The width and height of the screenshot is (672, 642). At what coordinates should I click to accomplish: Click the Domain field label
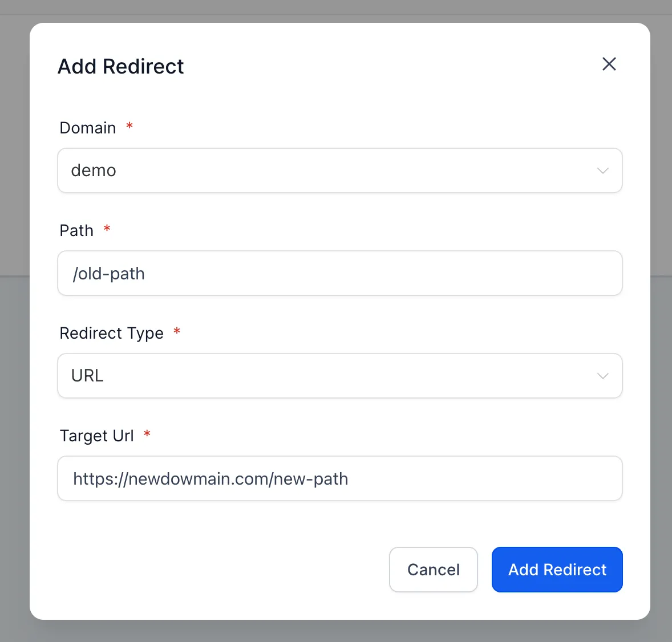tap(88, 128)
